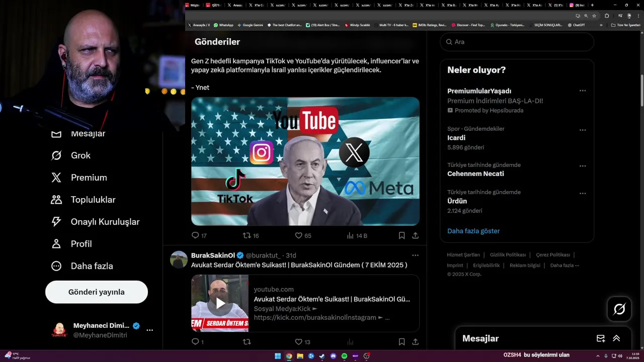Screen dimensions: 644x362
Task: Click the Ara search field
Action: click(517, 42)
